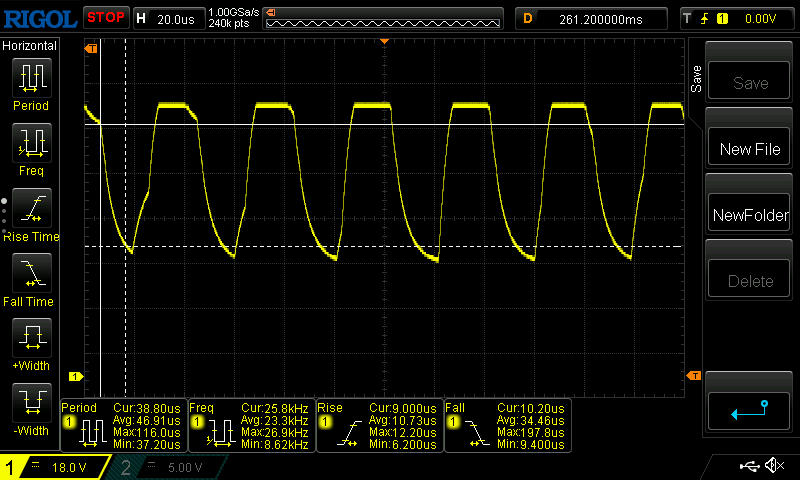
Task: Toggle the speaker sound icon
Action: [774, 466]
